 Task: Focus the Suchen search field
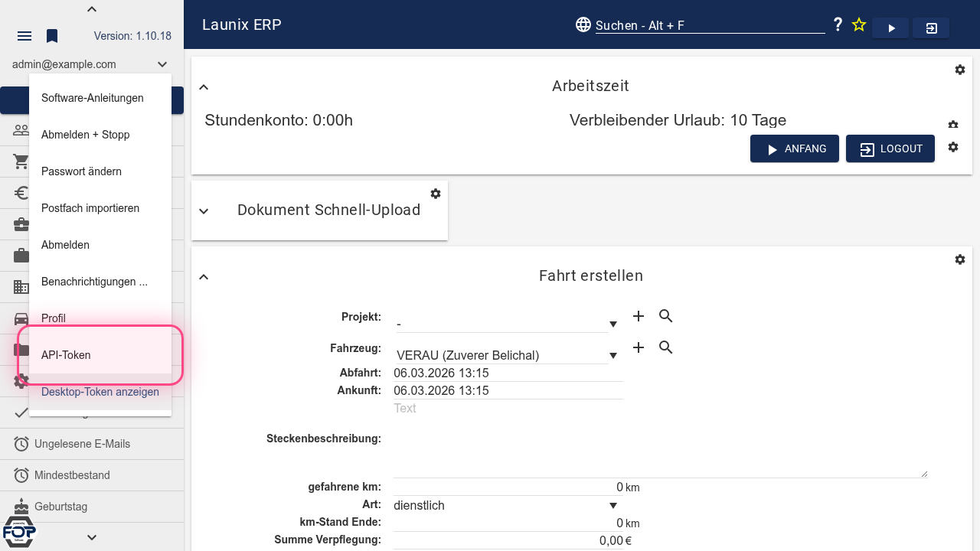tap(709, 26)
